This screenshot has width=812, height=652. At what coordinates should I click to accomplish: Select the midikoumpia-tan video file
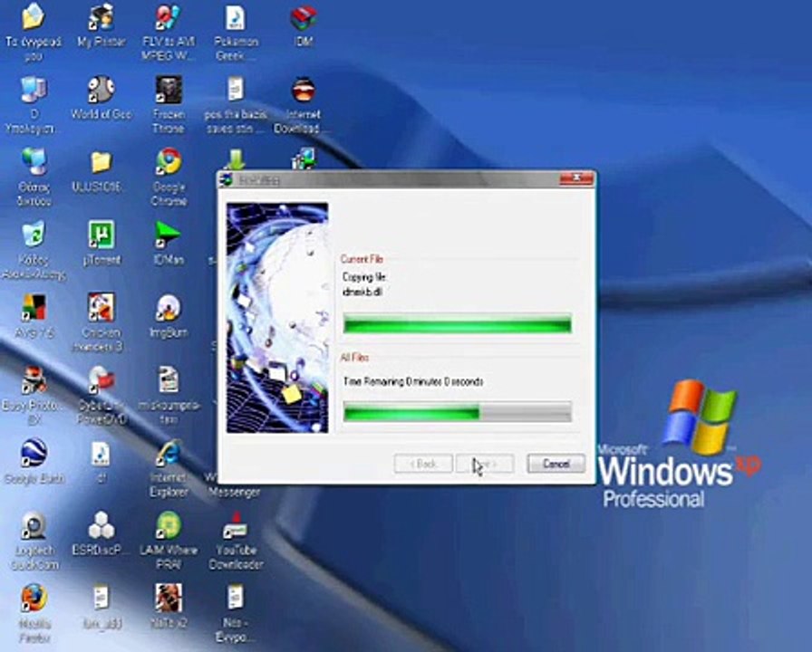coord(169,379)
